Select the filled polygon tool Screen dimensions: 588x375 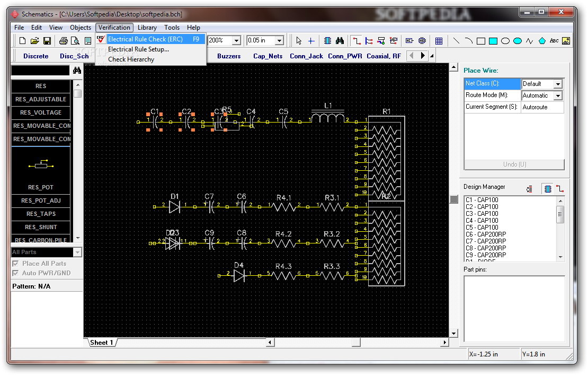(x=542, y=40)
